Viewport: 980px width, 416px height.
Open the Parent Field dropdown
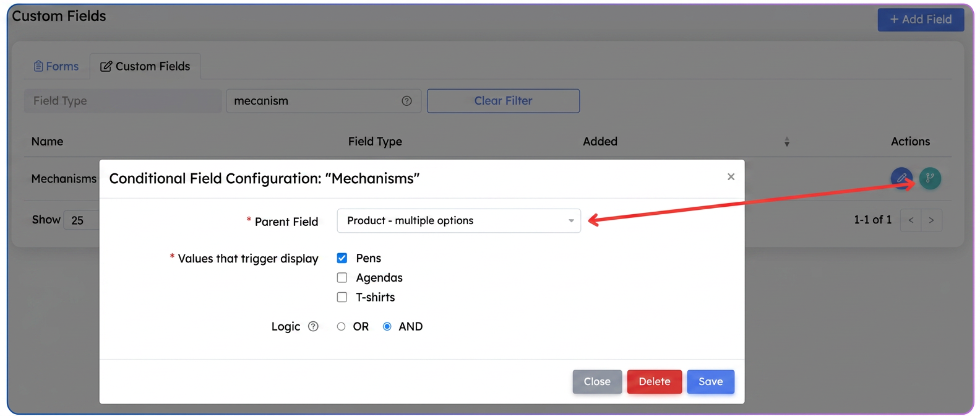tap(458, 221)
